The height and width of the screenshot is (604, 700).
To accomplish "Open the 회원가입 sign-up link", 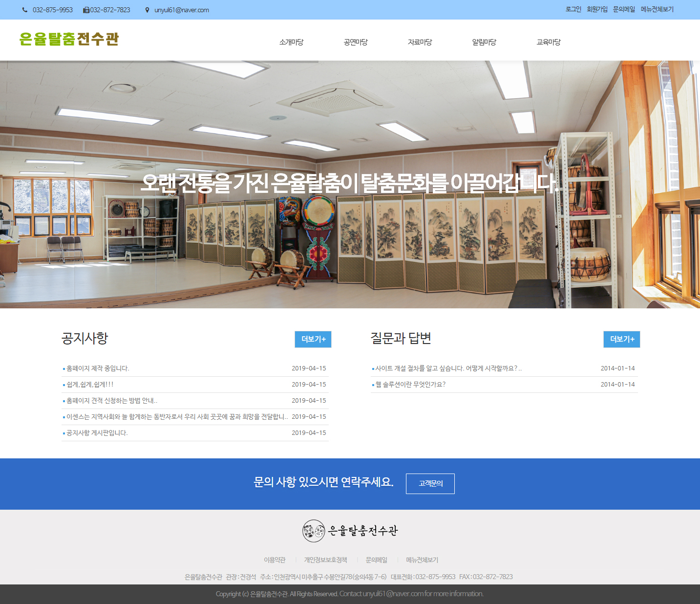I will point(597,9).
